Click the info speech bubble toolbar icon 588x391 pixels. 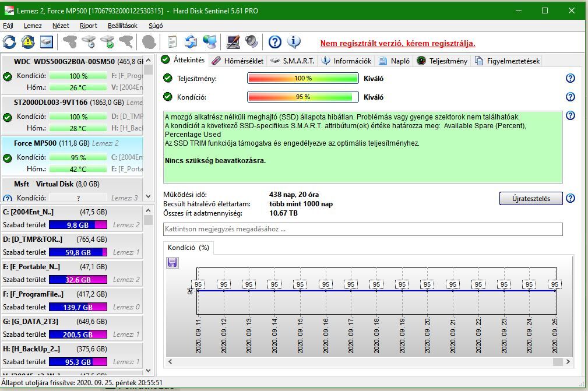tap(294, 41)
